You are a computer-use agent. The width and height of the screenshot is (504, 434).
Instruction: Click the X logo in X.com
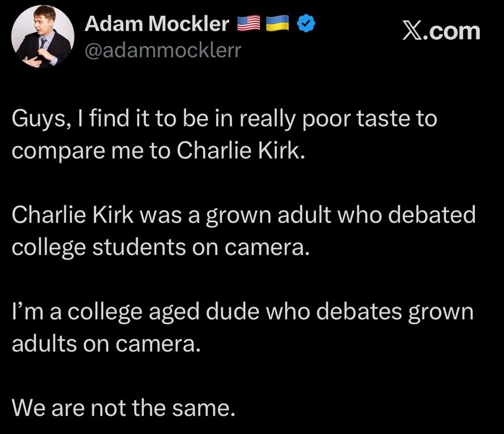(411, 32)
